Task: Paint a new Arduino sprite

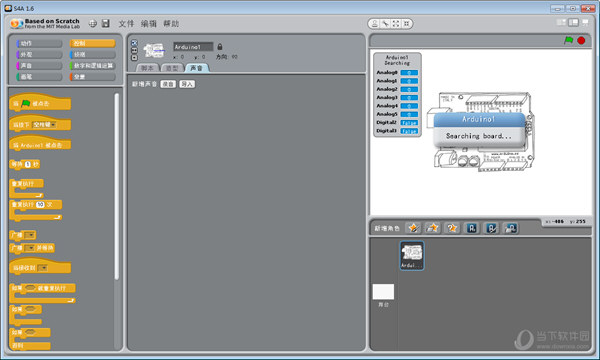Action: pos(491,228)
